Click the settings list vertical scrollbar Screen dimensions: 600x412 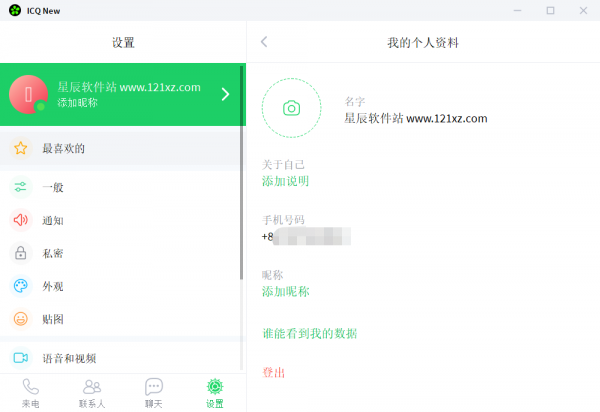(x=241, y=172)
